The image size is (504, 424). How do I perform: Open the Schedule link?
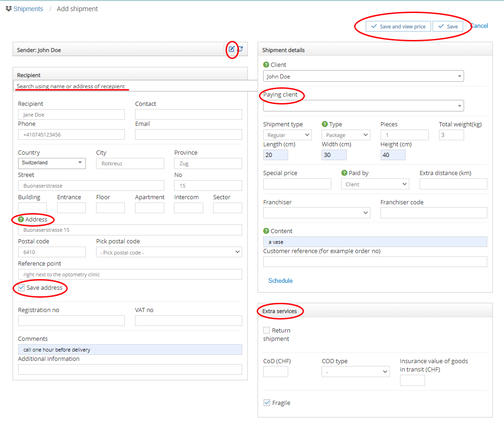[x=280, y=280]
